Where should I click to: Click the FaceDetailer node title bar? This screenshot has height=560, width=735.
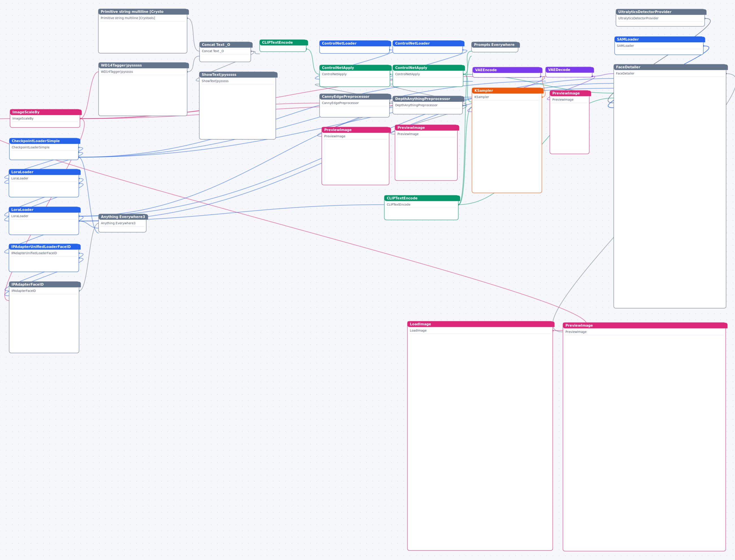pos(671,67)
